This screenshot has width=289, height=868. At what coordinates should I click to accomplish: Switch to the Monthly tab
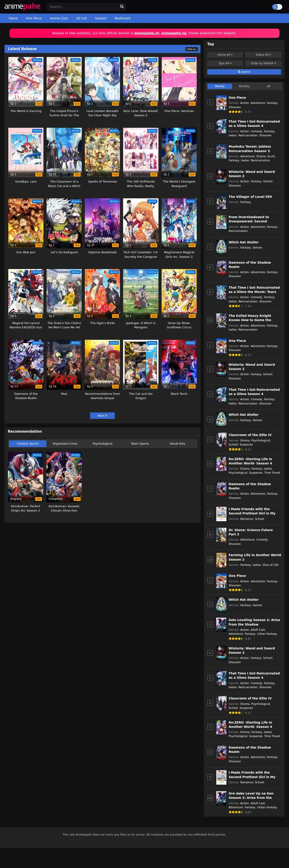(244, 86)
